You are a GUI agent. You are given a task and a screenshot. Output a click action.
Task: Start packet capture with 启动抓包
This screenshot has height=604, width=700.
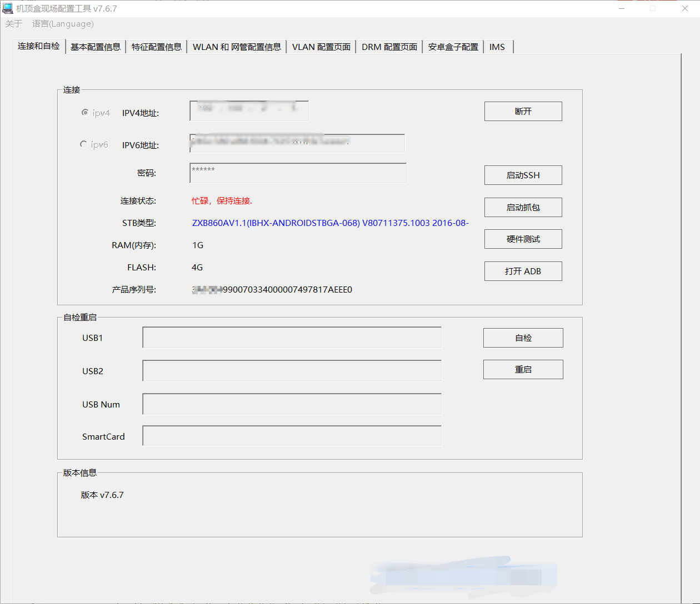pyautogui.click(x=523, y=207)
